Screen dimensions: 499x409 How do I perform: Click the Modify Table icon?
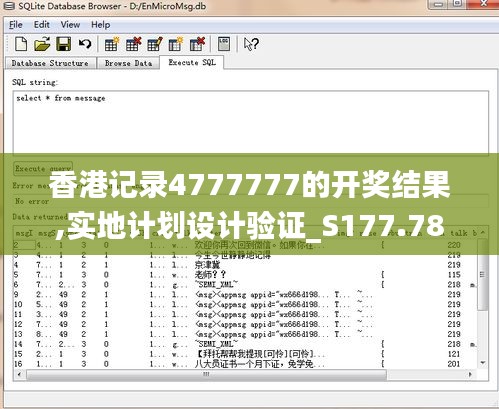point(155,44)
